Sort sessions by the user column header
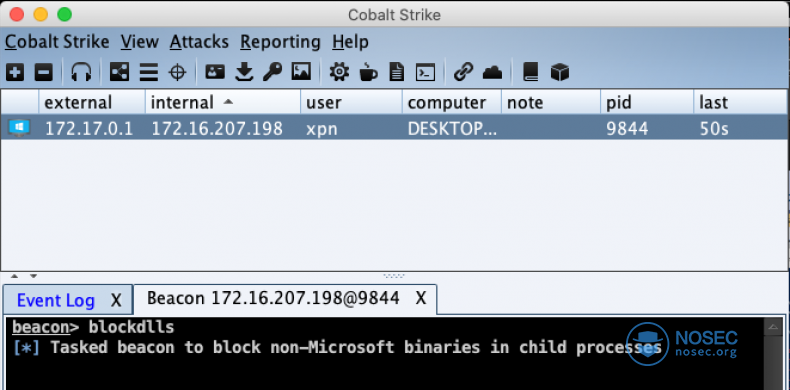 point(352,102)
